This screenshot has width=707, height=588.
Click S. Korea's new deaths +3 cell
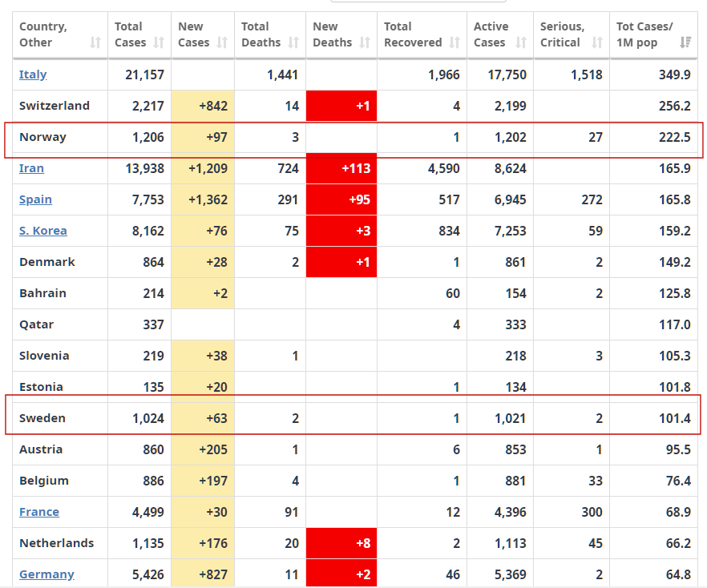(341, 231)
